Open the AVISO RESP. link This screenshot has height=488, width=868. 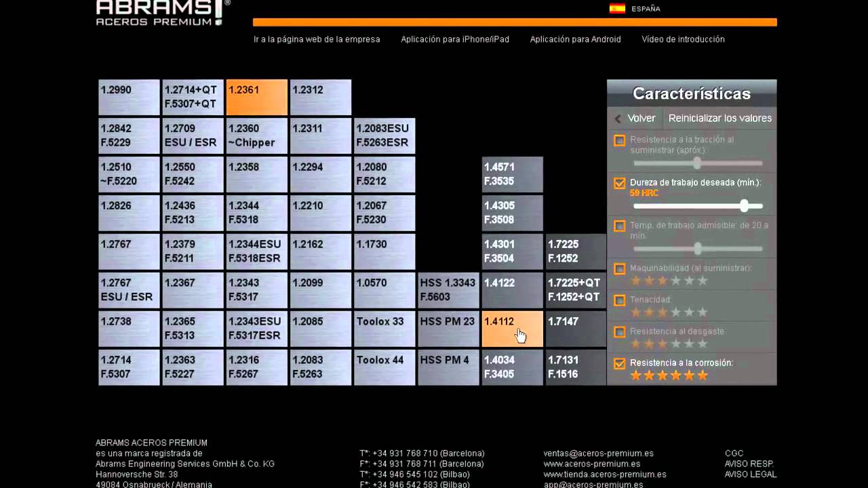tap(749, 464)
